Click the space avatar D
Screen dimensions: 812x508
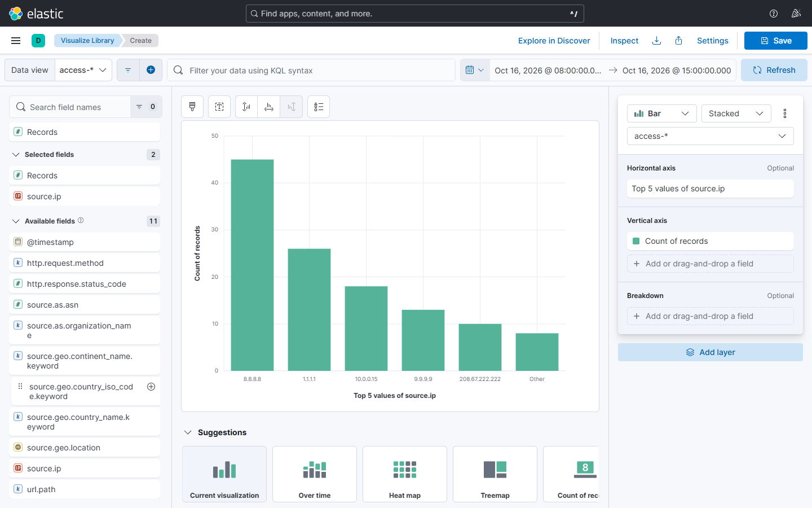tap(38, 41)
